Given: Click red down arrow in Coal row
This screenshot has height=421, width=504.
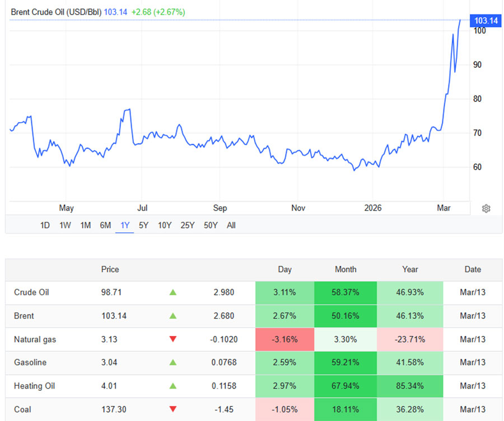Looking at the screenshot, I should coord(172,409).
